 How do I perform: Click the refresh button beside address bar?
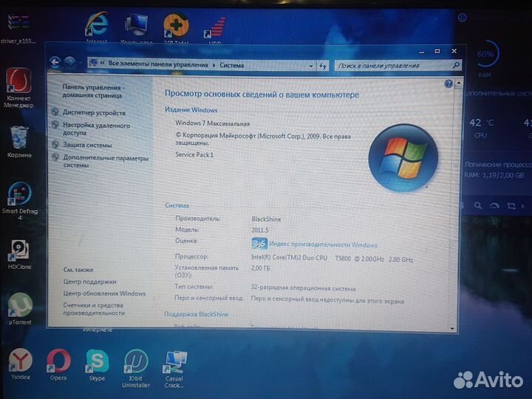[323, 66]
